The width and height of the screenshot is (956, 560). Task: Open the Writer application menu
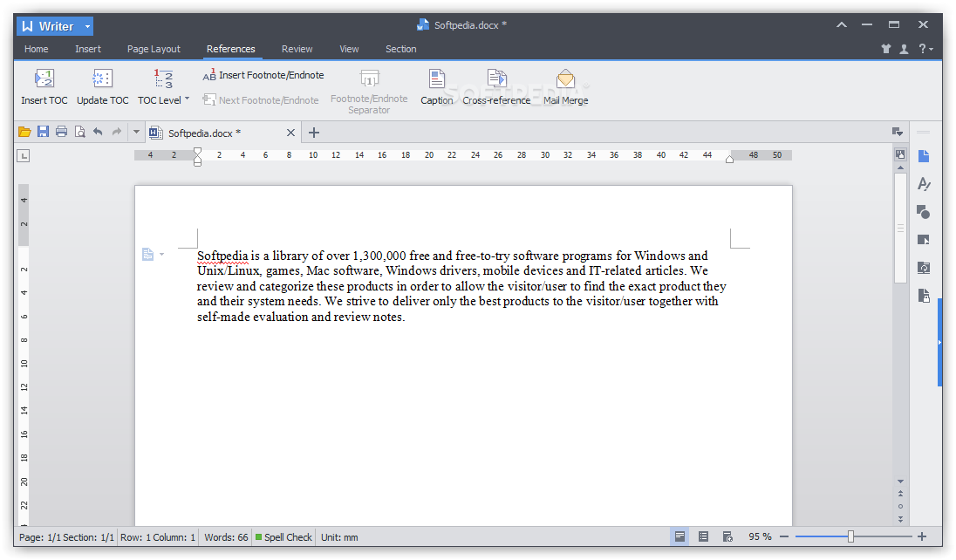point(55,26)
